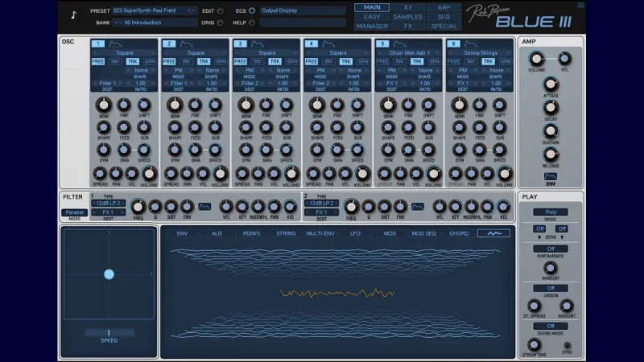This screenshot has width=644, height=362.
Task: Open the Poly play mode selector
Action: point(551,212)
